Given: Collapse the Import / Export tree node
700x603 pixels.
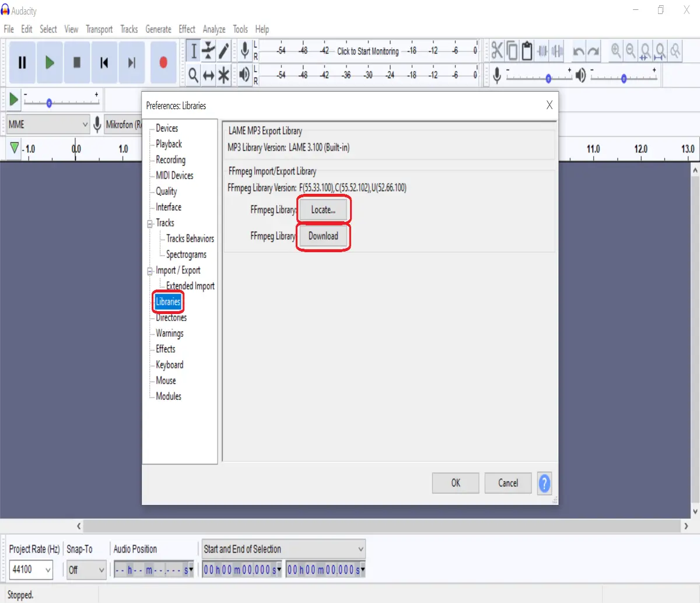Looking at the screenshot, I should pos(150,271).
